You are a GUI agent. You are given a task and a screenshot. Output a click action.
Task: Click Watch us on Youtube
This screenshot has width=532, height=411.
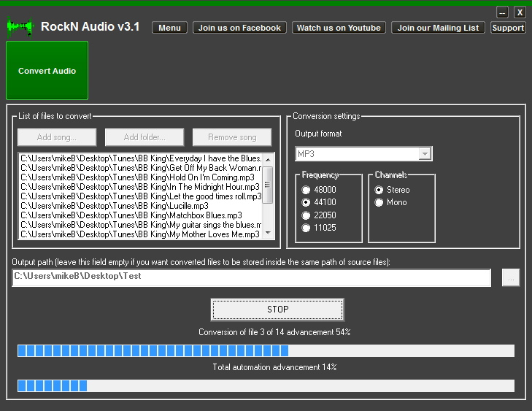point(339,28)
